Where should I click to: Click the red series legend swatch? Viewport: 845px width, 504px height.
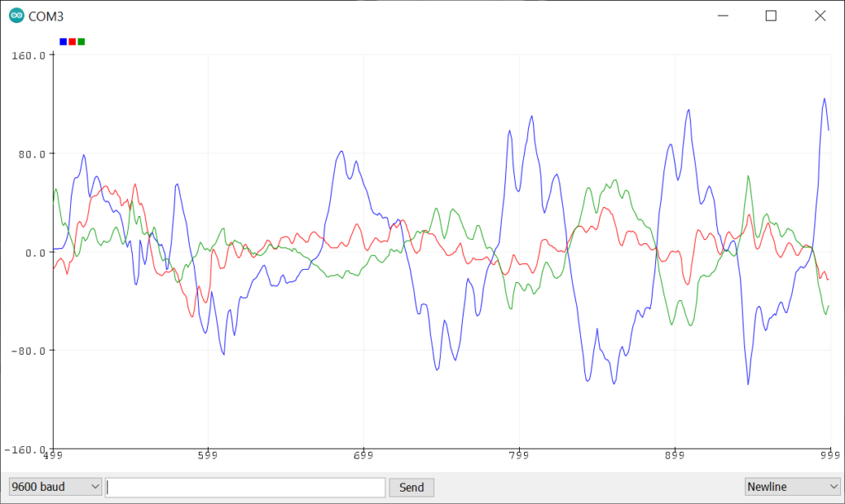(73, 41)
